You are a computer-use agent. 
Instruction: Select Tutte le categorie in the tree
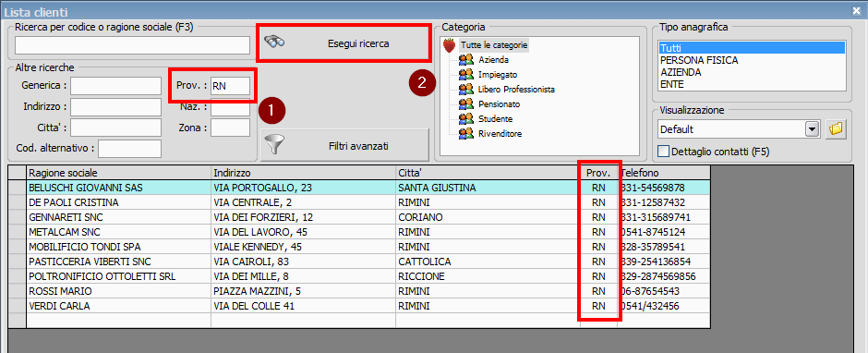click(x=494, y=45)
